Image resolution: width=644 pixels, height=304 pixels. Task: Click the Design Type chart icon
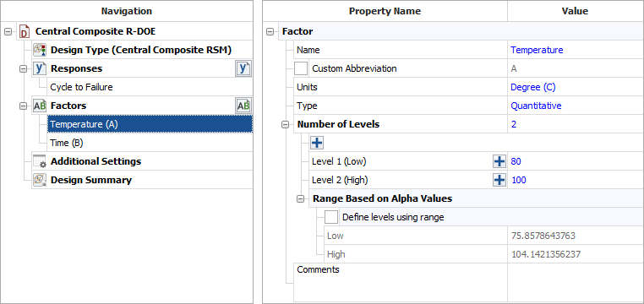(40, 50)
